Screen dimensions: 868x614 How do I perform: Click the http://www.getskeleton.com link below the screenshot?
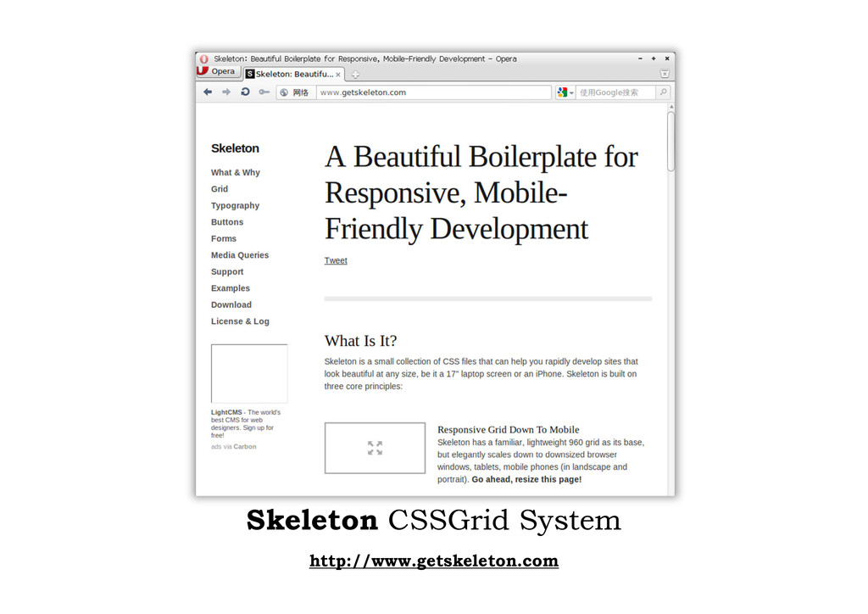[433, 561]
